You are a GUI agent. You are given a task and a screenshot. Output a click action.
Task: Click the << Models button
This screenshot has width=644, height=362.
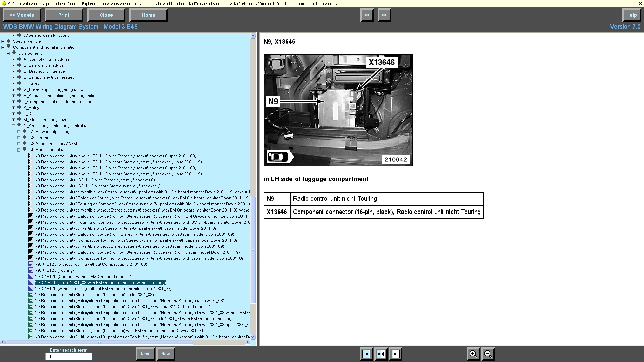pos(21,15)
